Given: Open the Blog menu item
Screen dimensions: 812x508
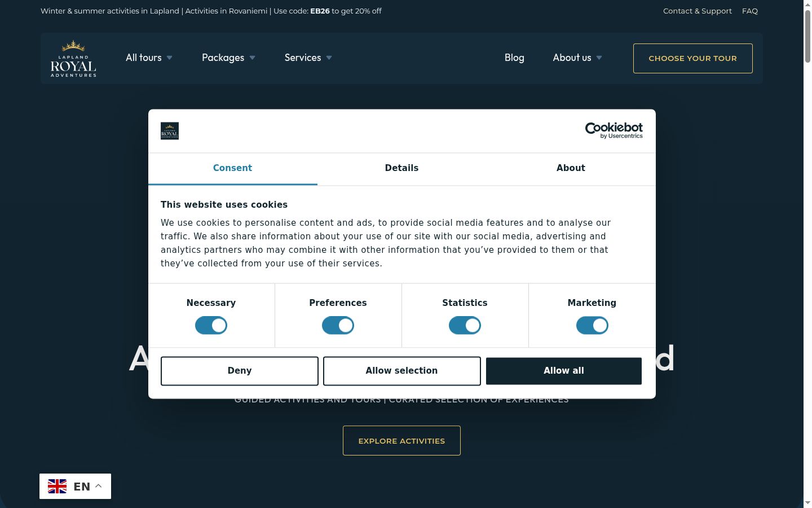Looking at the screenshot, I should [x=514, y=58].
